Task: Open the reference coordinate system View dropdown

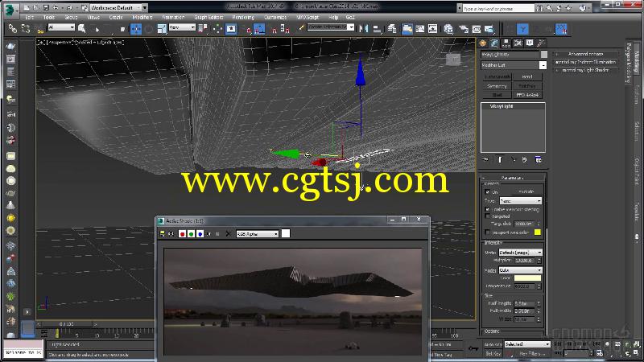Action: [x=182, y=27]
